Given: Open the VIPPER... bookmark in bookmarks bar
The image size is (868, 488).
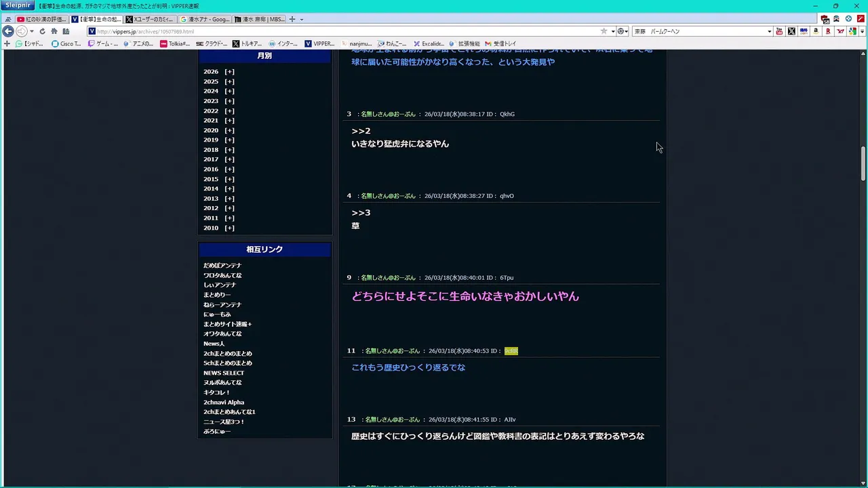Looking at the screenshot, I should pyautogui.click(x=319, y=44).
